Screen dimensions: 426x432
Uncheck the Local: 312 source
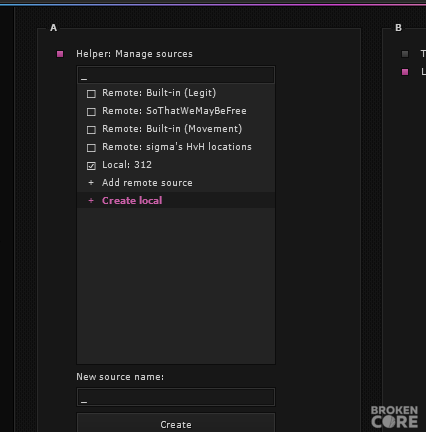pos(91,166)
